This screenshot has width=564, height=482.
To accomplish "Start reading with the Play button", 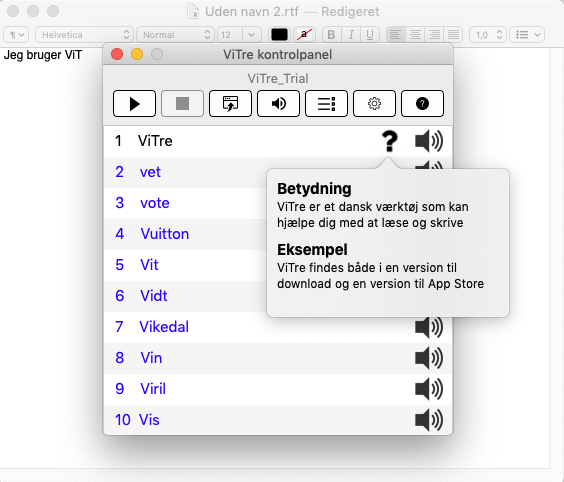I will (134, 104).
